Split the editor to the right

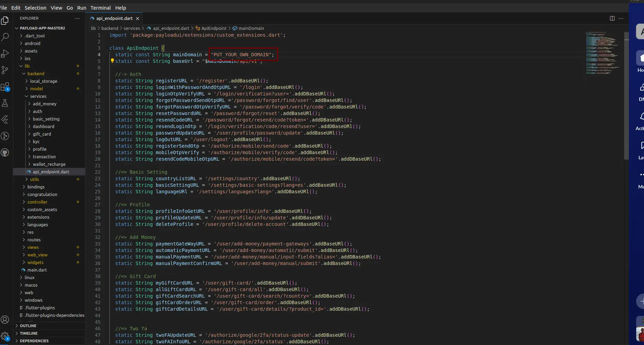coord(612,19)
